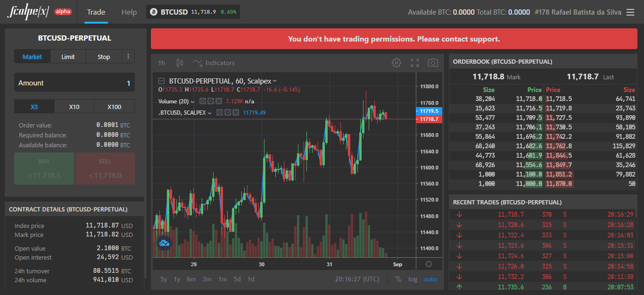Expand the Volume (20) indicator dropdown
This screenshot has width=644, height=295.
[x=193, y=101]
